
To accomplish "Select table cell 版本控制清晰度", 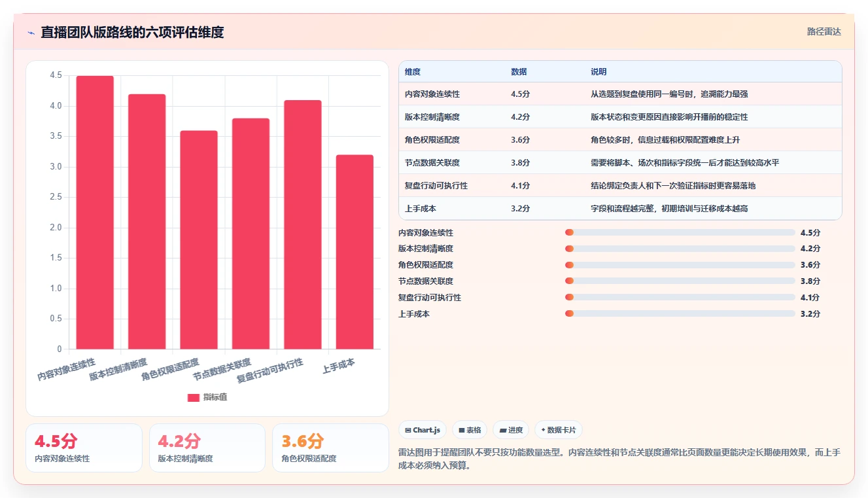I will 432,117.
